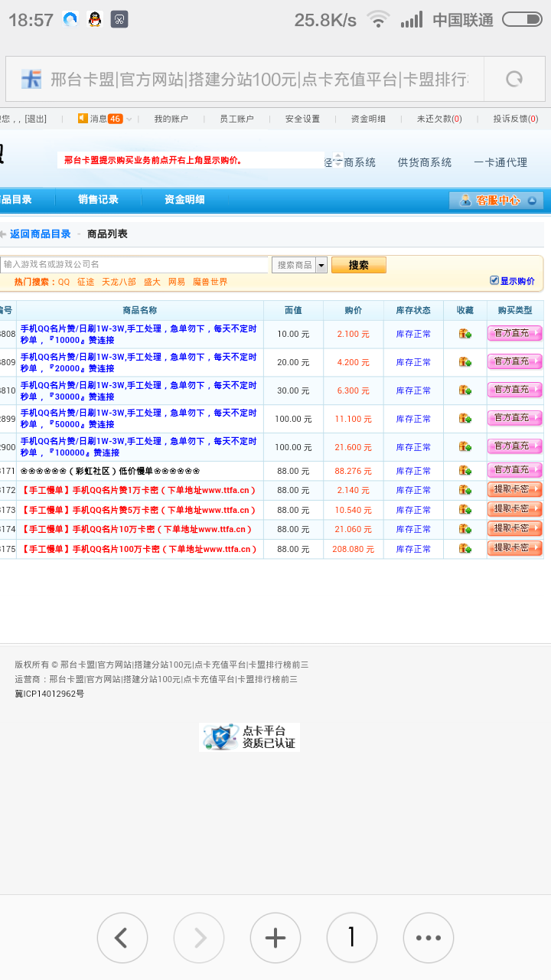The image size is (551, 980).
Task: Tap the speaker icon beside 消息
Action: coord(83,118)
